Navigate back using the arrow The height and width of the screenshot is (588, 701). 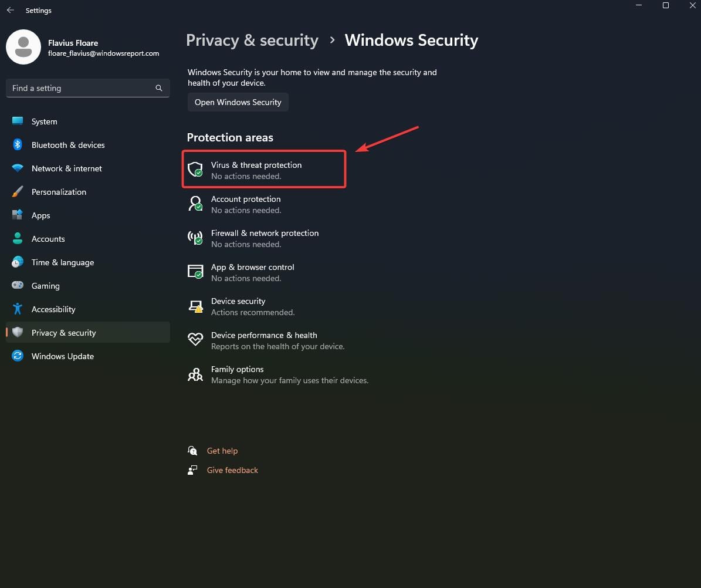tap(9, 10)
